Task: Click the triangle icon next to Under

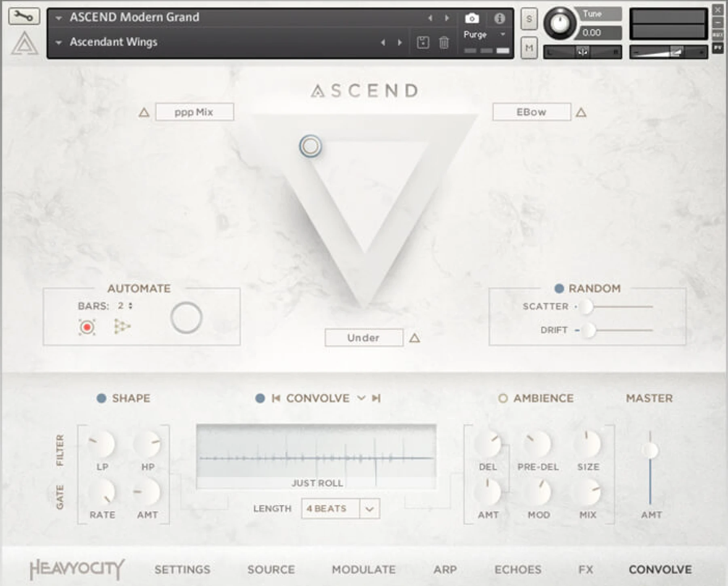Action: pos(415,338)
